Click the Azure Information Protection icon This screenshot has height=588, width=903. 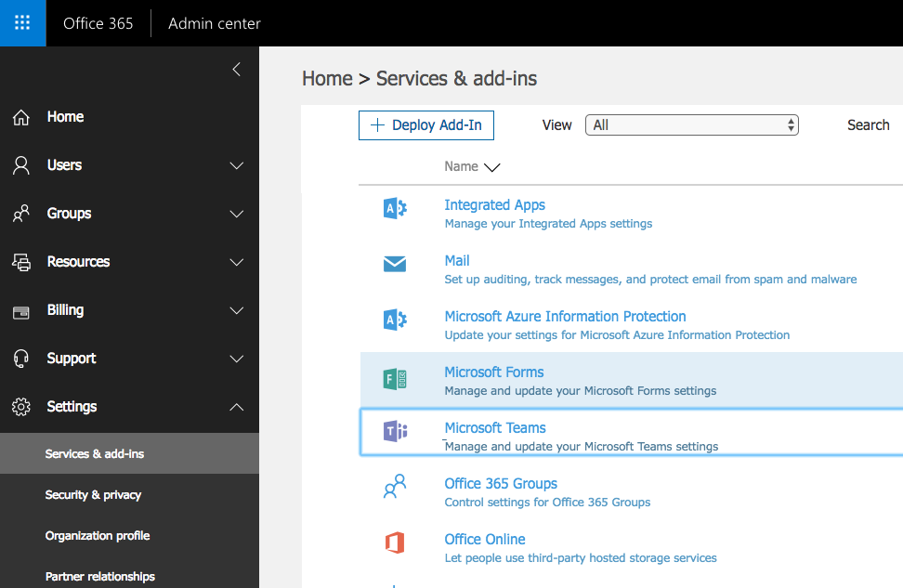click(395, 320)
